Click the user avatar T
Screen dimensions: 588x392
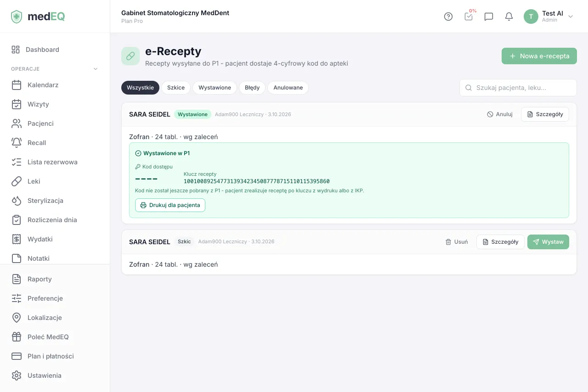[x=531, y=17]
